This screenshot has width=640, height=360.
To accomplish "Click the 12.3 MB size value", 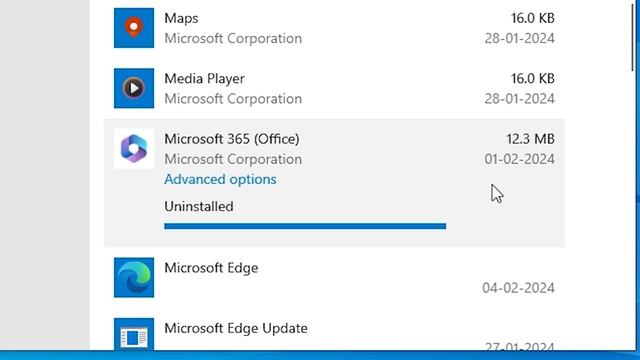I will coord(530,139).
